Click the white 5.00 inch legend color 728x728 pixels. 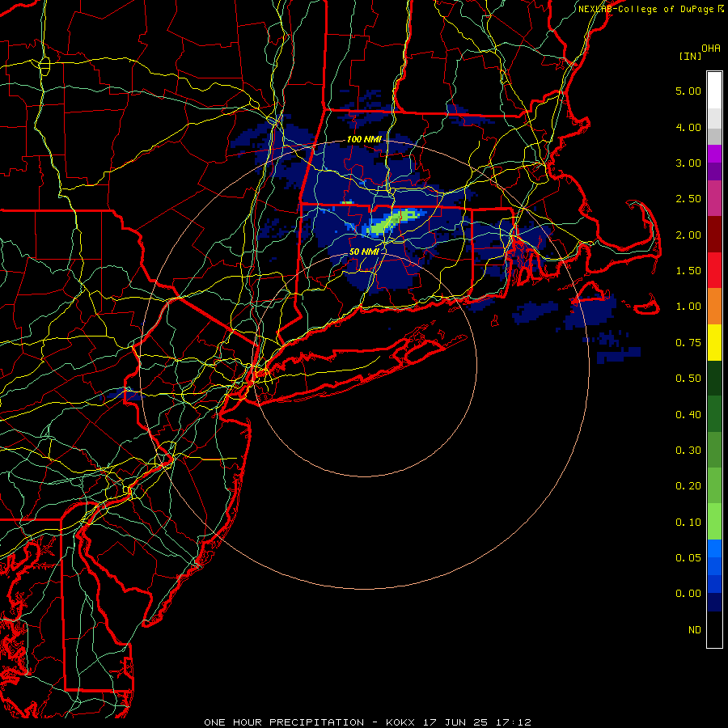coord(714,91)
